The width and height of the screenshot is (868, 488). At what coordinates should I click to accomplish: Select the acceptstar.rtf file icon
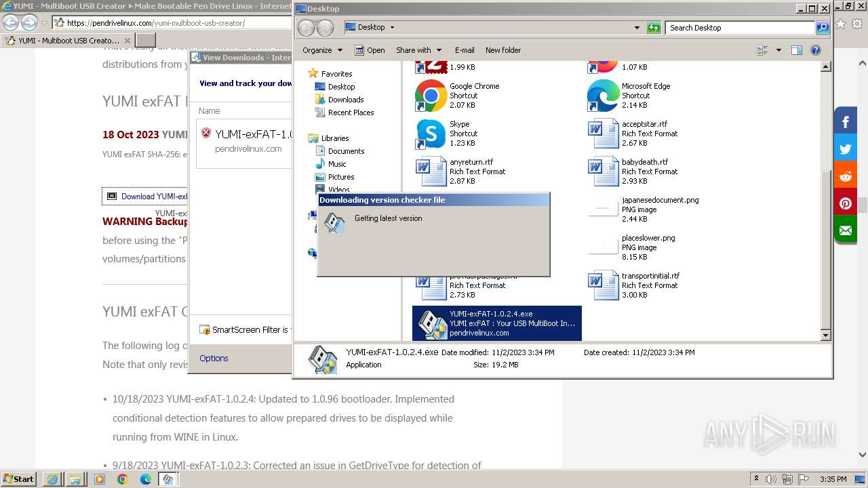click(603, 134)
